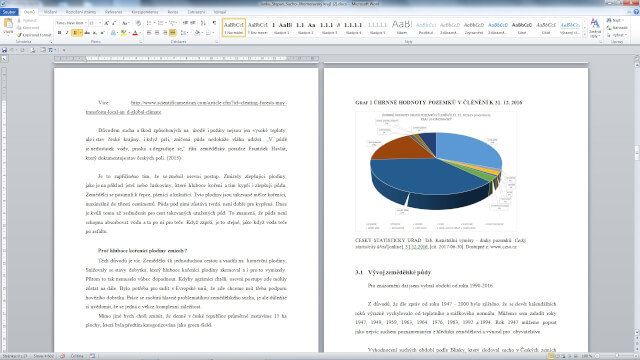Image resolution: width=640 pixels, height=360 pixels.
Task: Save document via quick access toolbar
Action: coord(4,50)
